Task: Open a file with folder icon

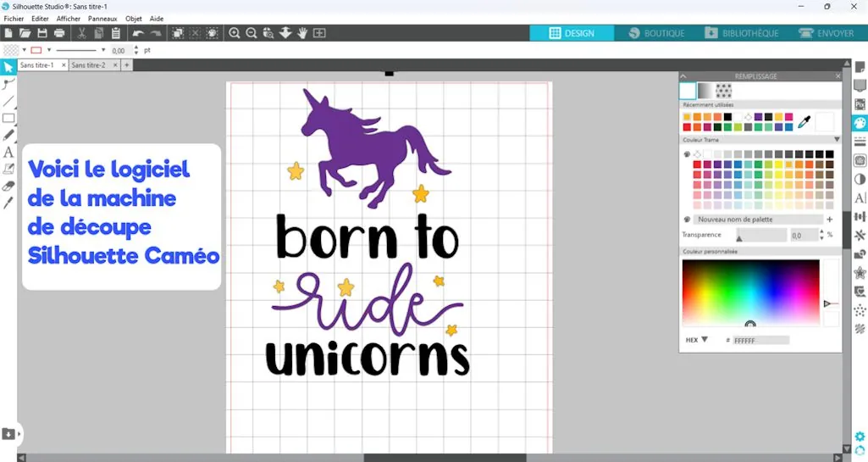Action: tap(25, 33)
